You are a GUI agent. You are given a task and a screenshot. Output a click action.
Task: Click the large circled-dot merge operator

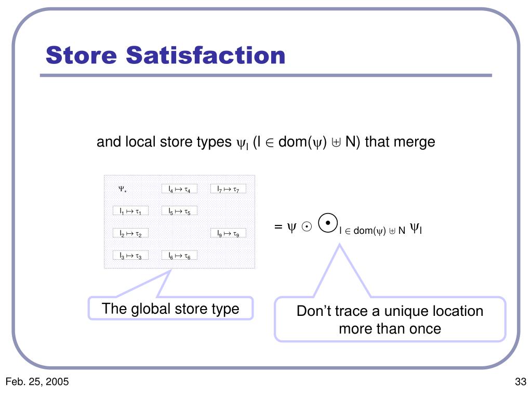coord(328,223)
